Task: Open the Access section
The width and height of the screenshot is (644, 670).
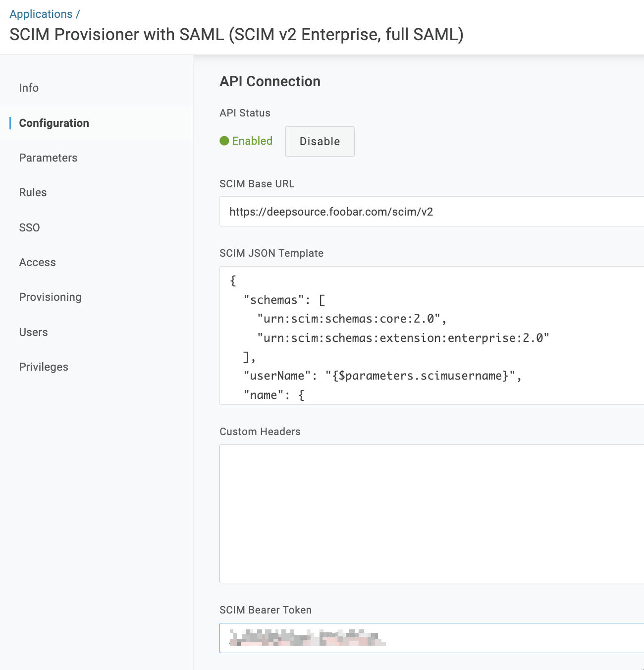Action: [x=37, y=262]
